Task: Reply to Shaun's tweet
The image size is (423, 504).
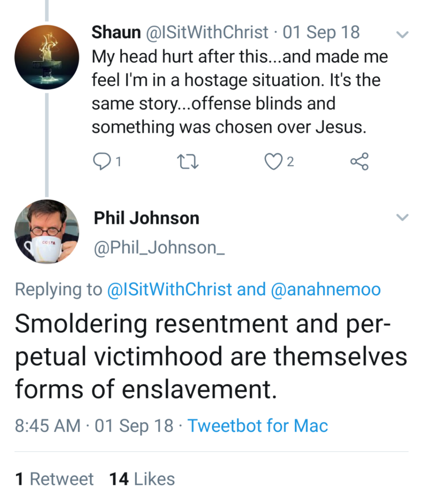Action: pyautogui.click(x=102, y=161)
